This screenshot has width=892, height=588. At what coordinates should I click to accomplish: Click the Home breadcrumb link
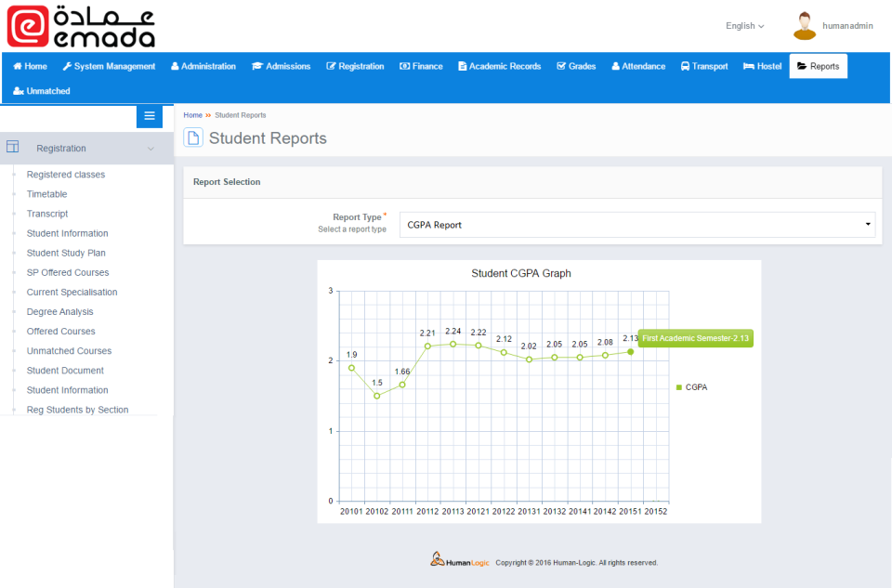[192, 115]
